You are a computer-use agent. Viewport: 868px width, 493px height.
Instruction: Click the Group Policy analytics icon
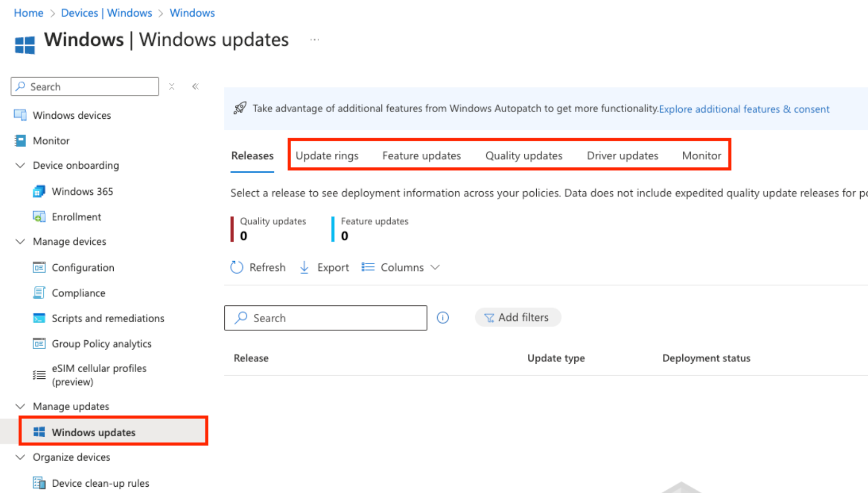pyautogui.click(x=39, y=343)
